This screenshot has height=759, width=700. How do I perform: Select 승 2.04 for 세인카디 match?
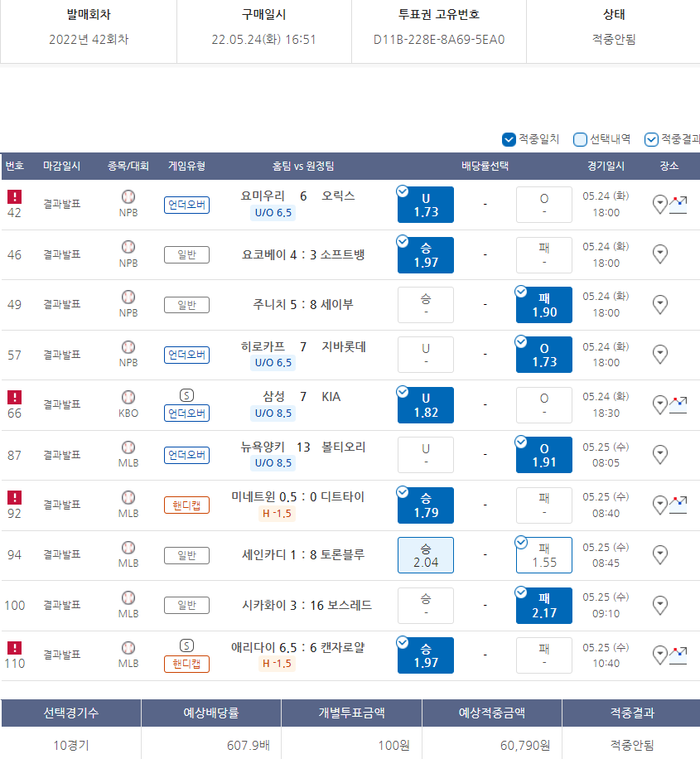[x=426, y=555]
